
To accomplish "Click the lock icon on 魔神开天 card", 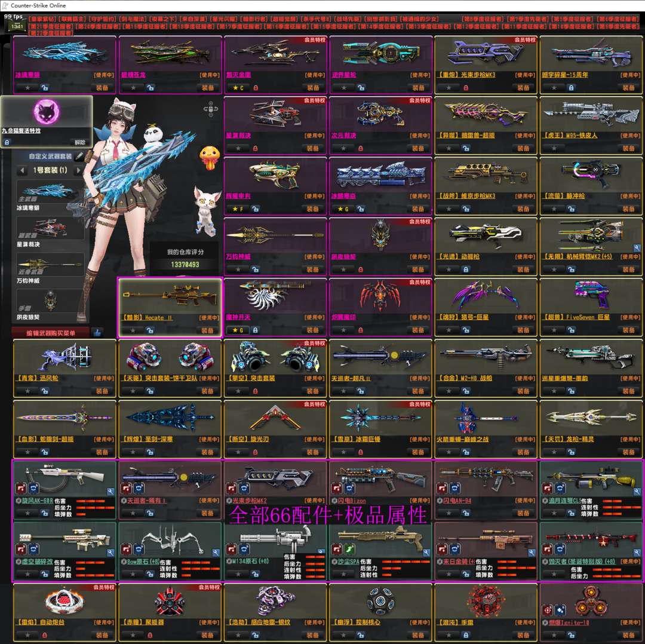I will click(x=255, y=330).
